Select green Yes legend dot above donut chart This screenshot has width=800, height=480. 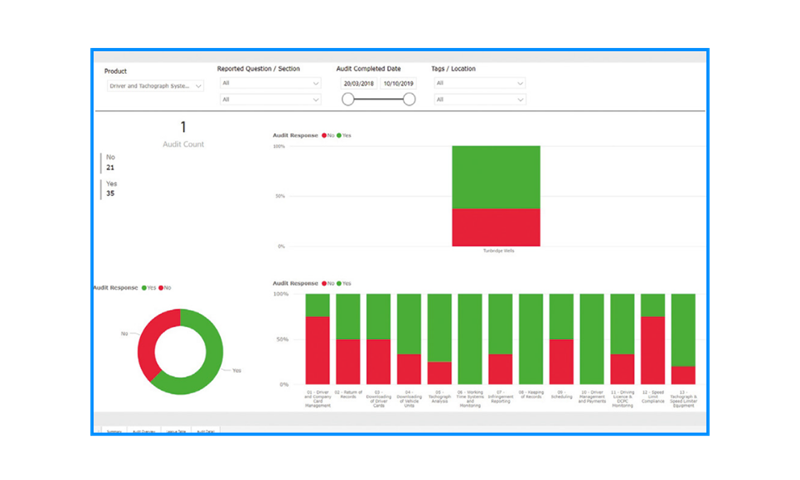click(144, 288)
